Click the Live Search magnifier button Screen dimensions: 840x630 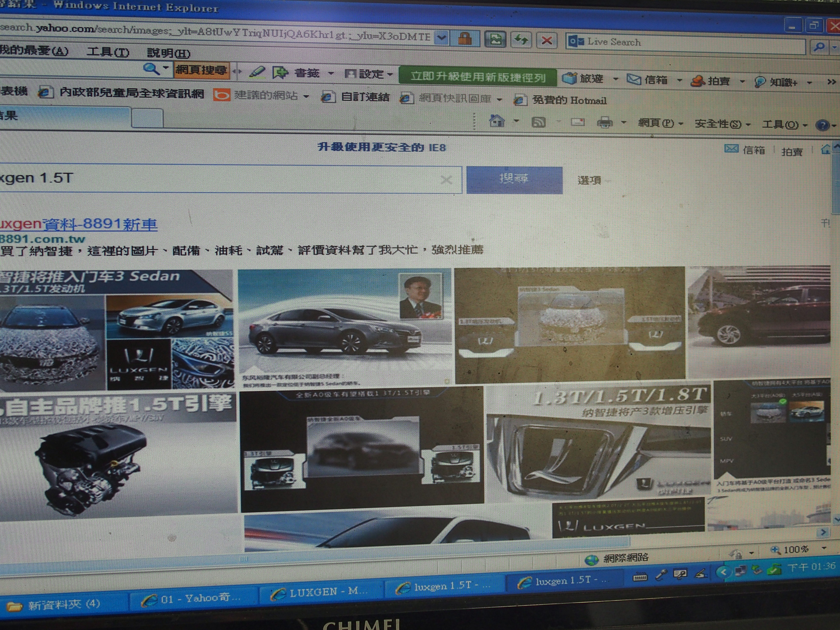[x=819, y=47]
